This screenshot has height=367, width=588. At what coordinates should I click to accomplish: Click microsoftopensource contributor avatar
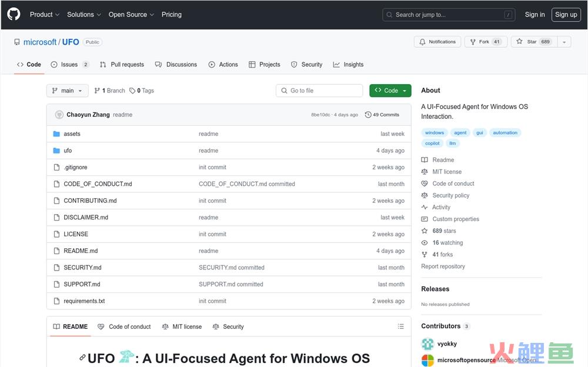click(427, 361)
